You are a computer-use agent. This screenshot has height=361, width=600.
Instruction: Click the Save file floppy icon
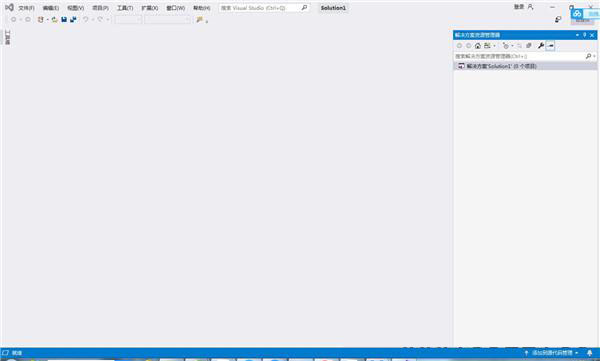[64, 20]
